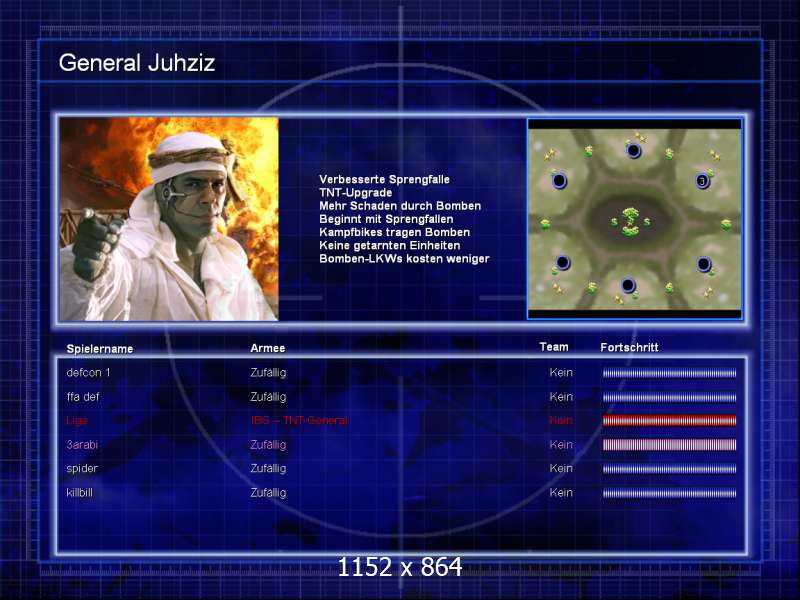Click the 'Verbesserte Sprengfalle' line
800x600 pixels.
(x=384, y=180)
